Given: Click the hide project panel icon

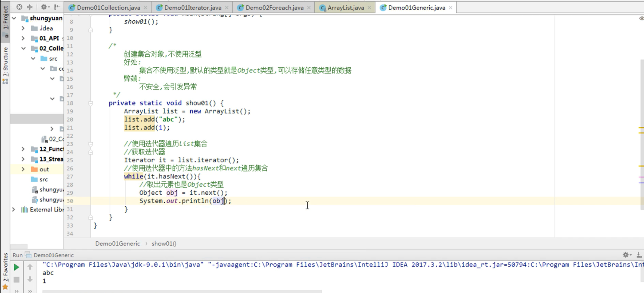Looking at the screenshot, I should tap(57, 7).
